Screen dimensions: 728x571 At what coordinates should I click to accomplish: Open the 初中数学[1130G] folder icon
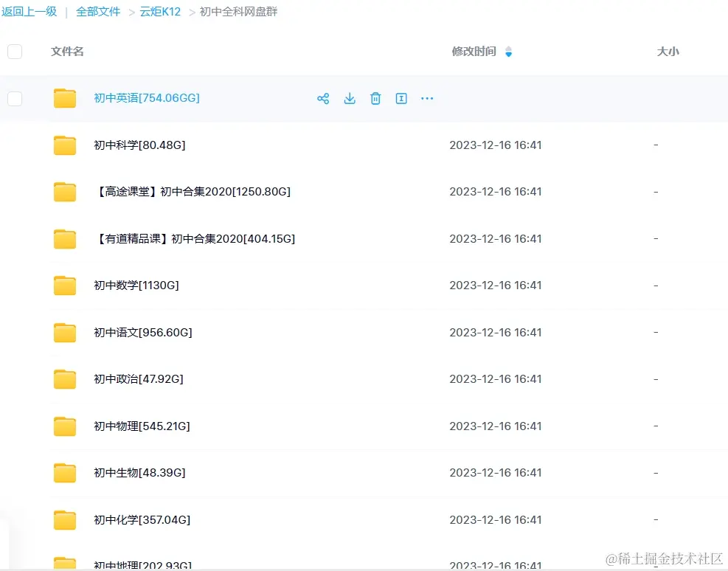click(x=65, y=285)
